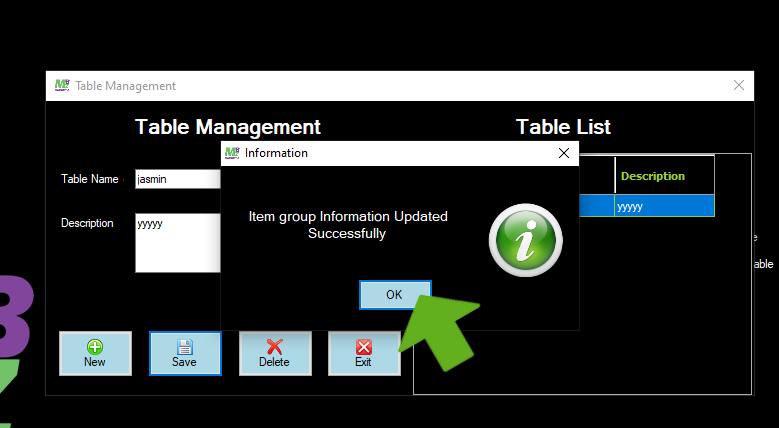Click the Description label beside the text box

87,223
